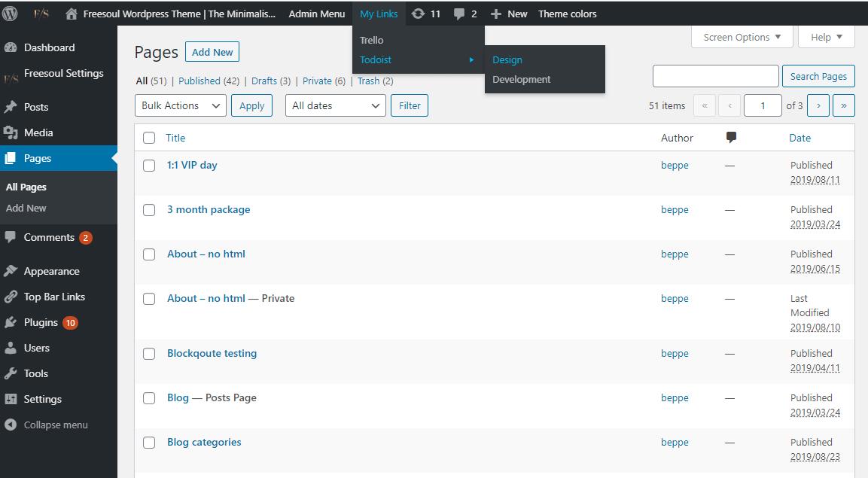Screen dimensions: 868x478
Task: Choose Design from the Todoist submenu
Action: [x=507, y=59]
